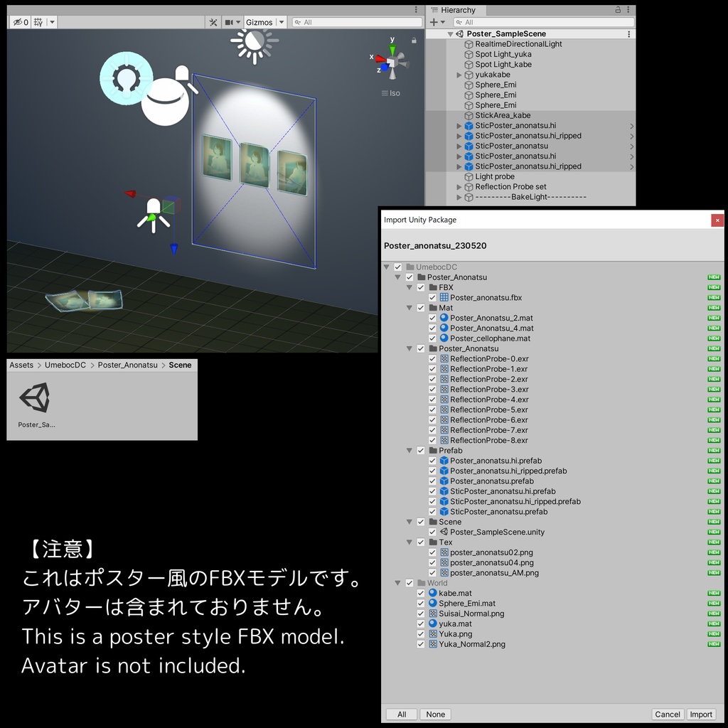Click the plus icon to add a GameObject
The width and height of the screenshot is (728, 728).
click(x=435, y=21)
